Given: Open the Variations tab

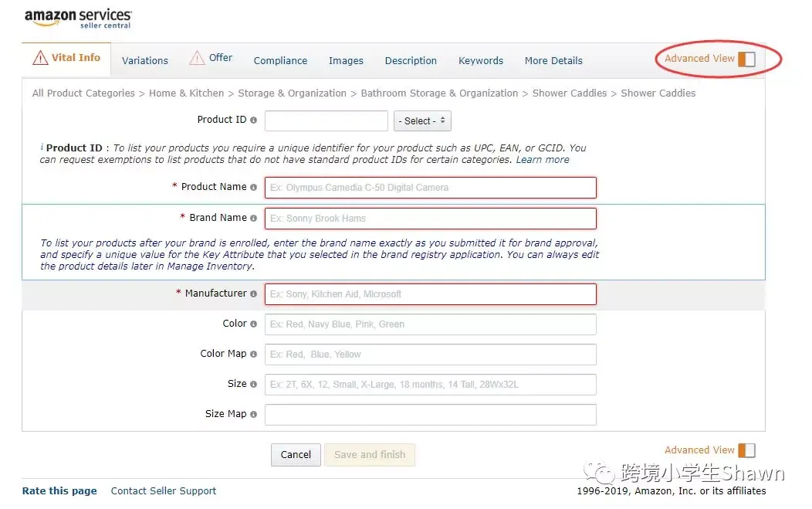Looking at the screenshot, I should tap(145, 61).
